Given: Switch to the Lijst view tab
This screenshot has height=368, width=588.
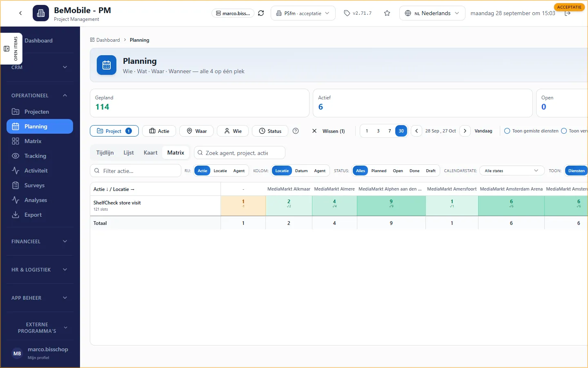Looking at the screenshot, I should coord(129,153).
